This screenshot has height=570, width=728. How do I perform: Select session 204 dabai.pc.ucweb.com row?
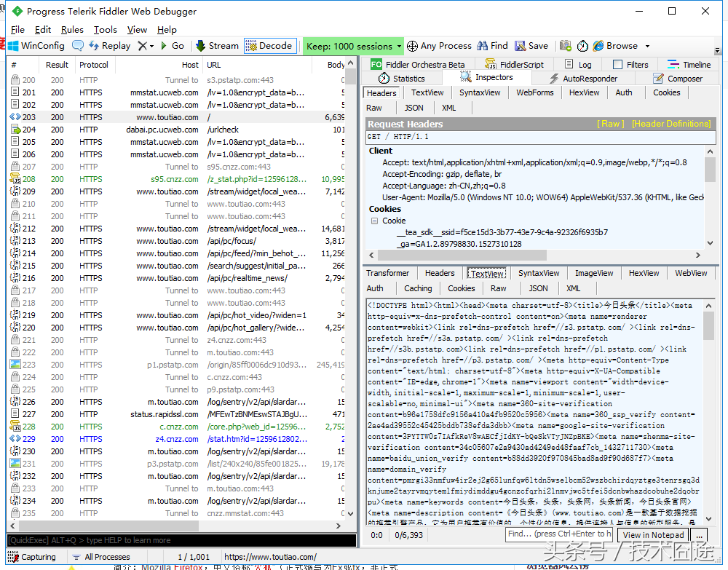pyautogui.click(x=176, y=130)
